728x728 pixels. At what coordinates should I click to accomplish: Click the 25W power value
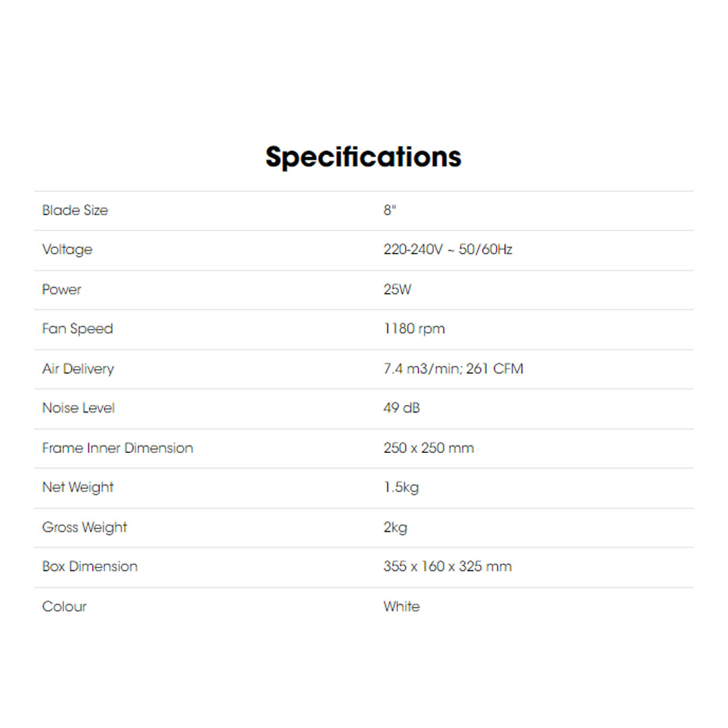click(397, 290)
